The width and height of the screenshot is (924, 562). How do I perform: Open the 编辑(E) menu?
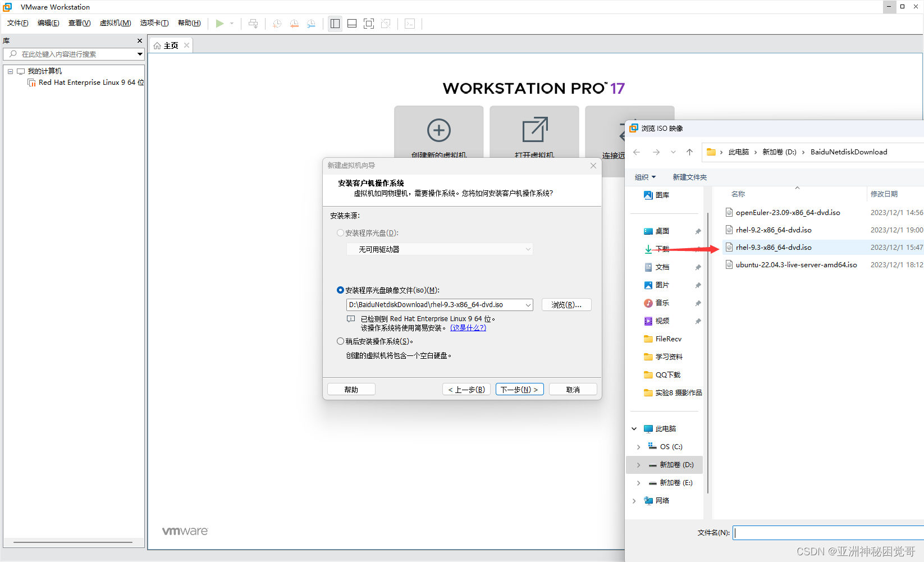[48, 23]
